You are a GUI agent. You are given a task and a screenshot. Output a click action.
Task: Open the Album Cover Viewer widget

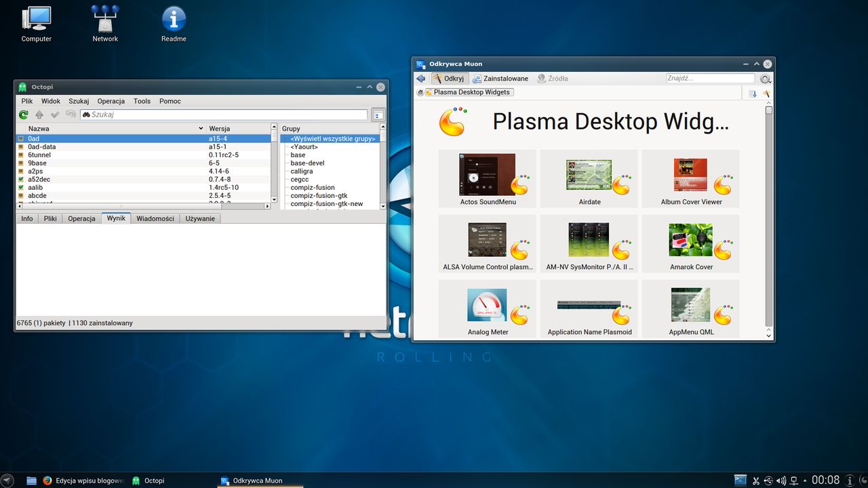(691, 179)
